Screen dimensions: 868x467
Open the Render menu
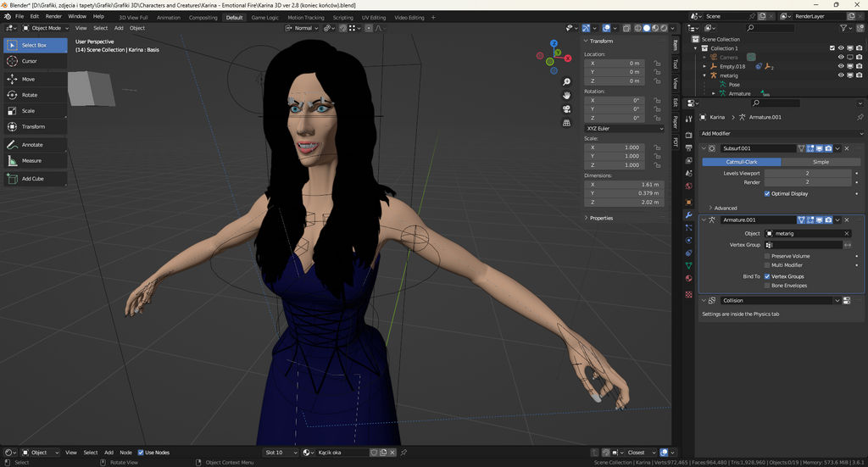click(53, 16)
